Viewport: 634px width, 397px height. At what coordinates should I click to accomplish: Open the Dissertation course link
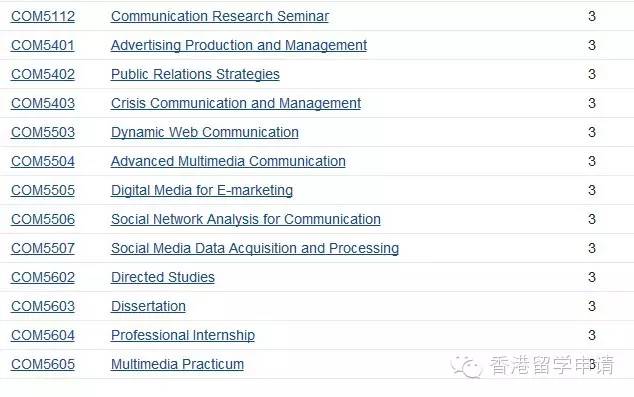(x=148, y=306)
